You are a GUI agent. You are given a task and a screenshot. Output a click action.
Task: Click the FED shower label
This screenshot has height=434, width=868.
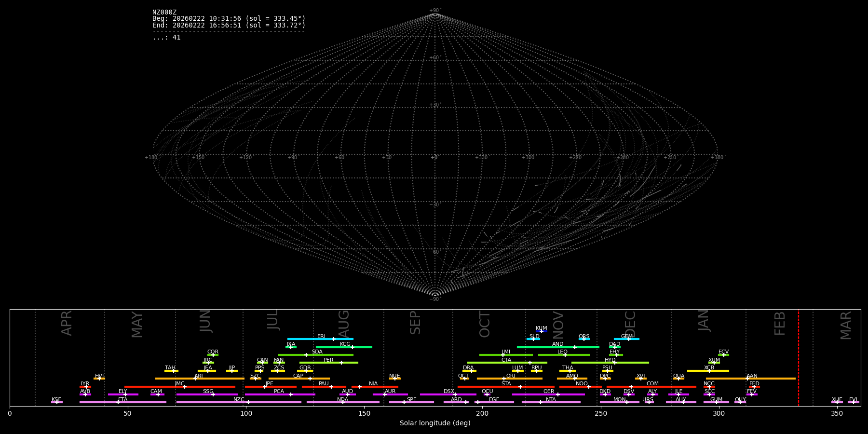[754, 384]
